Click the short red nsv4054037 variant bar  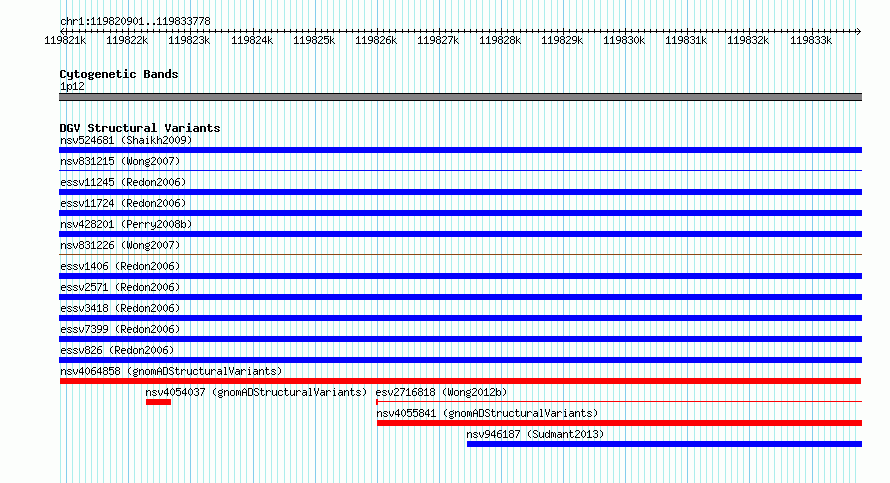tap(158, 402)
